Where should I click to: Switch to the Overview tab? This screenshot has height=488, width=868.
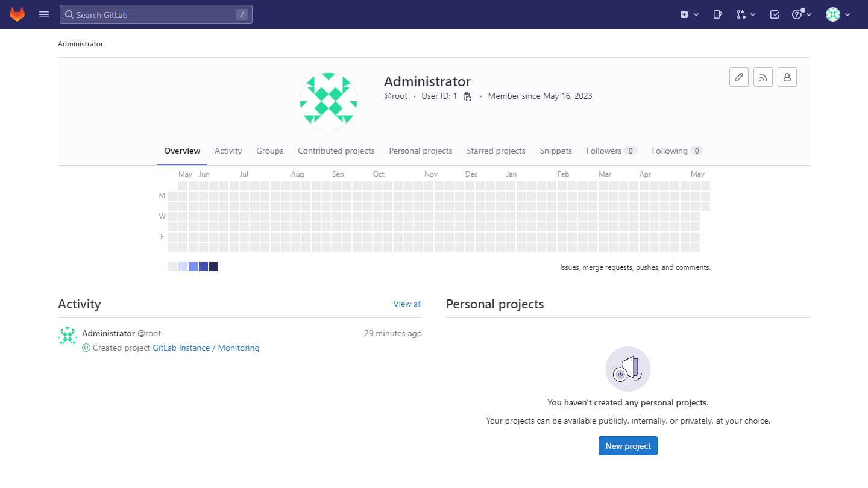coord(182,151)
